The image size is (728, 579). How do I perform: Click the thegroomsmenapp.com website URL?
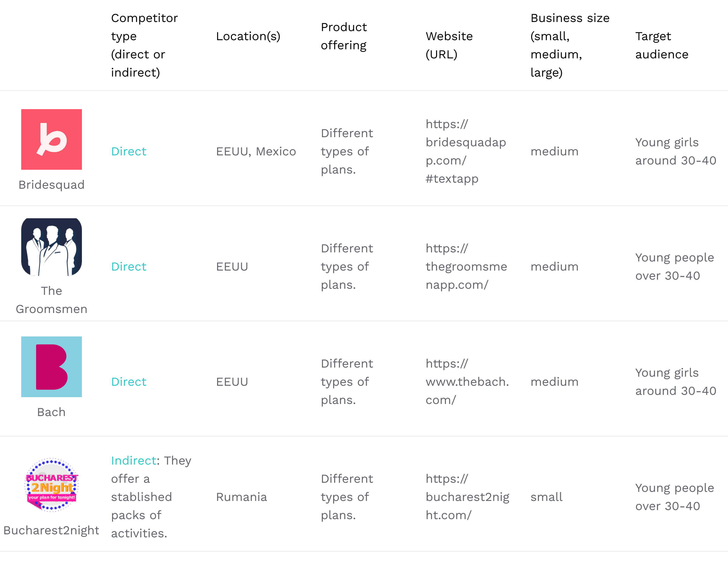point(466,267)
